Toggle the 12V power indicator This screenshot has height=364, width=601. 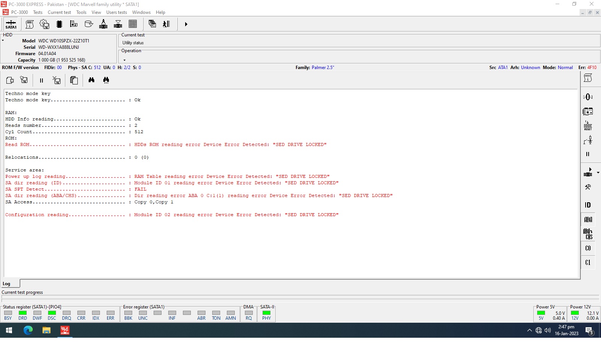(x=575, y=313)
